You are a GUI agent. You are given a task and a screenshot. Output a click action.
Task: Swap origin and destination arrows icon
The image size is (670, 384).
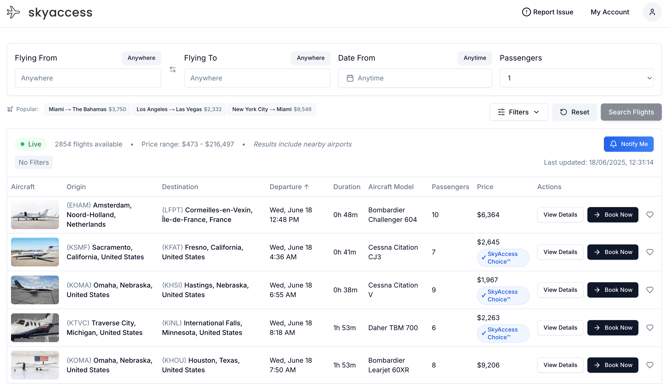[x=173, y=69]
